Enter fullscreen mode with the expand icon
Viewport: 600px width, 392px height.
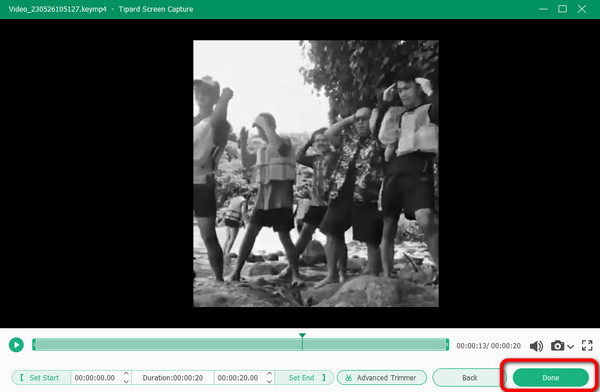tap(587, 345)
